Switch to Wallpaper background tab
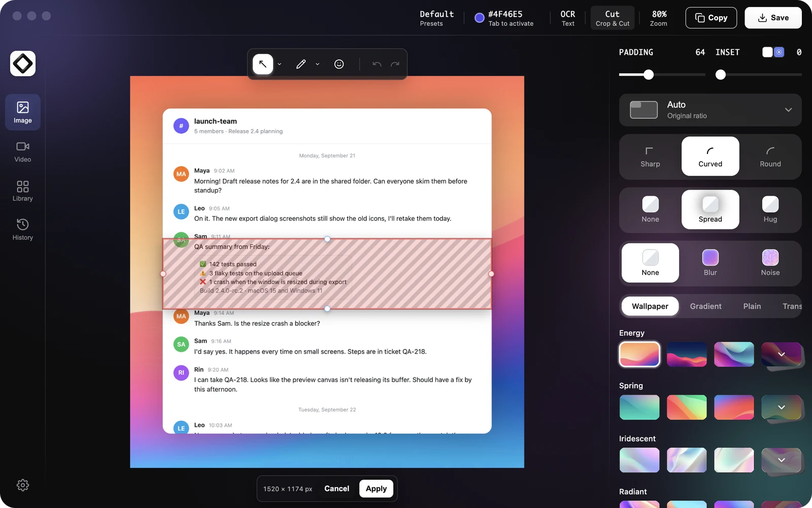The width and height of the screenshot is (812, 508). [650, 306]
